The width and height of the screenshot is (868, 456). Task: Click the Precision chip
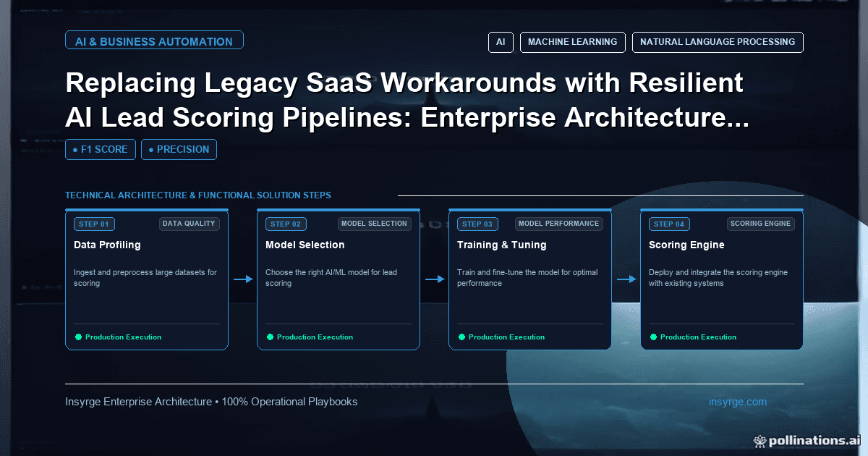(179, 149)
